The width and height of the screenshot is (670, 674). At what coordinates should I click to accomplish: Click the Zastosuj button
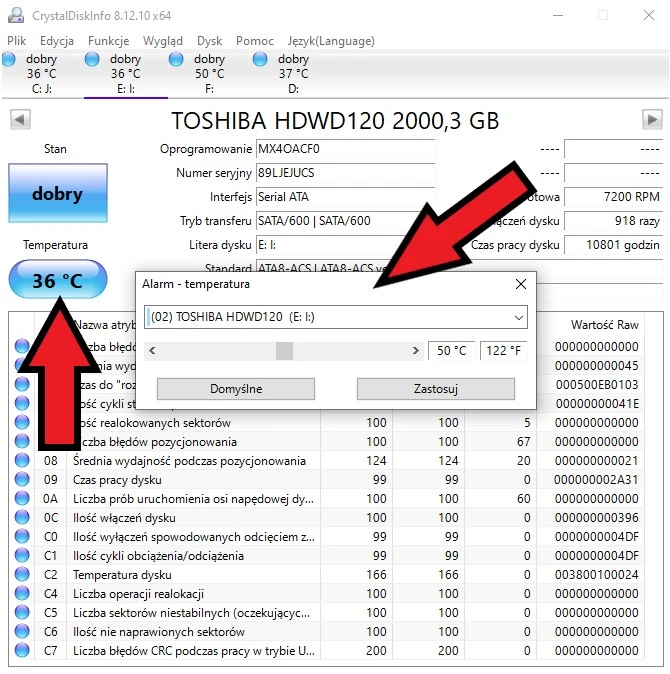(x=436, y=389)
